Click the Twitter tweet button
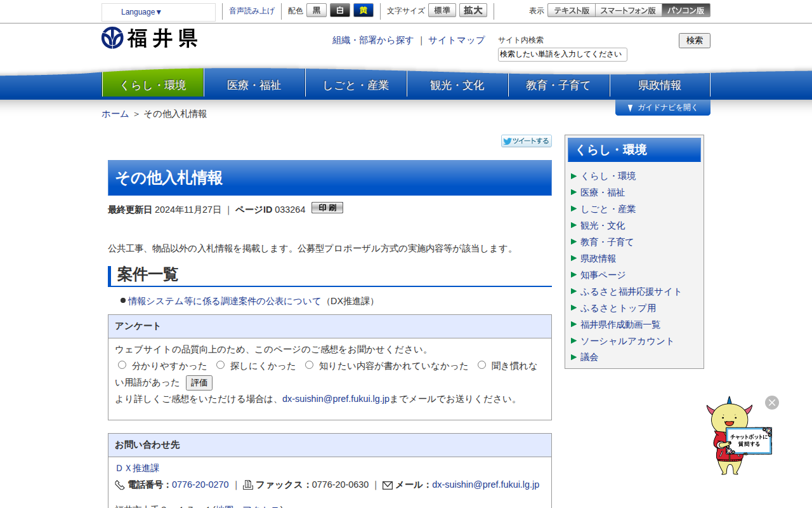The width and height of the screenshot is (812, 508). (527, 141)
